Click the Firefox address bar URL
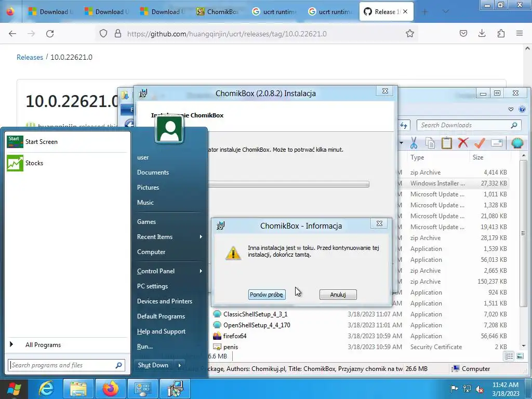 [227, 34]
